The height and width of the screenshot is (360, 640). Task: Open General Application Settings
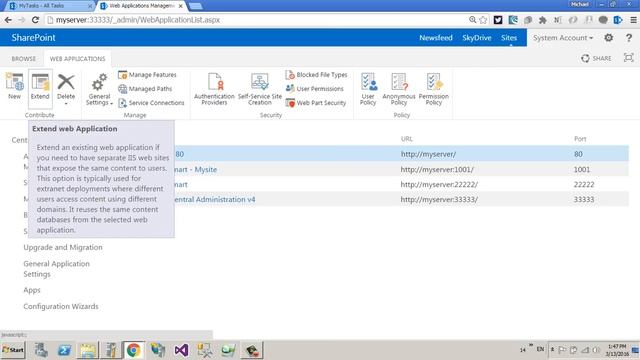click(x=56, y=269)
